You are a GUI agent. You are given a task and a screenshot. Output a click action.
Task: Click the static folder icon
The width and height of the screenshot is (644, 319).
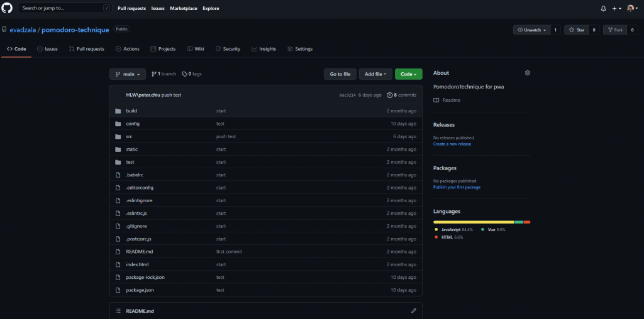(x=118, y=149)
